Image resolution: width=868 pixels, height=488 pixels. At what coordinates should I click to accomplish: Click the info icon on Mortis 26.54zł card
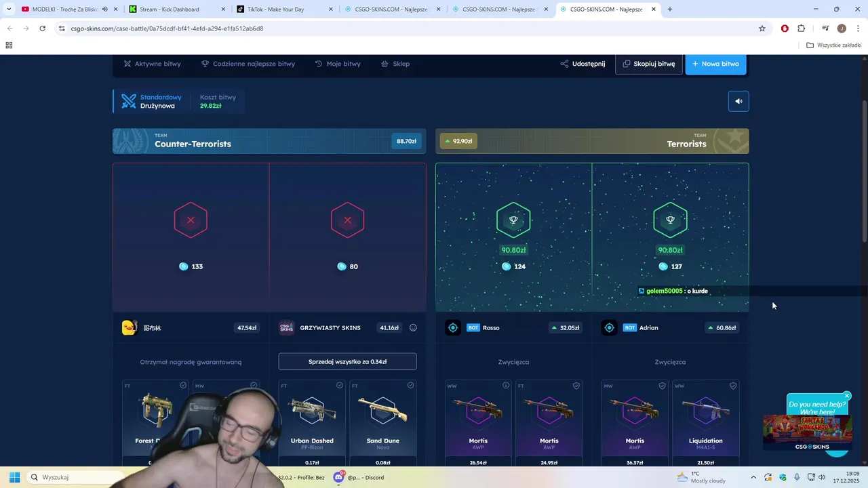(506, 386)
